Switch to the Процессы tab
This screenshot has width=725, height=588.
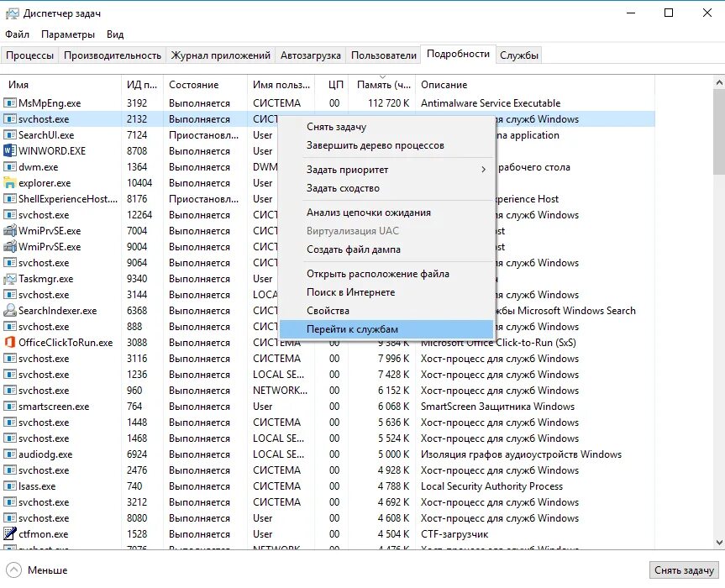coord(29,55)
